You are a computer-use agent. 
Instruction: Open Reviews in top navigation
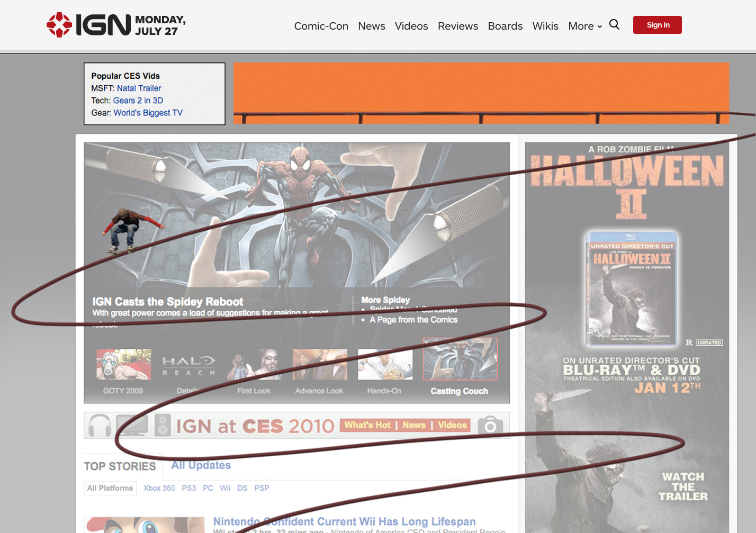[x=457, y=26]
